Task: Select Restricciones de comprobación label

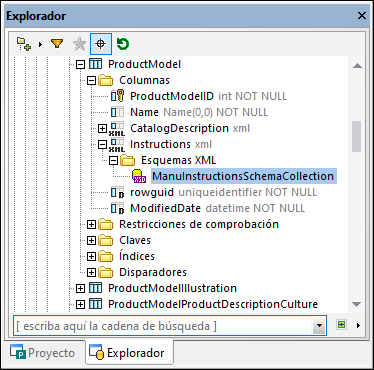Action: (199, 224)
